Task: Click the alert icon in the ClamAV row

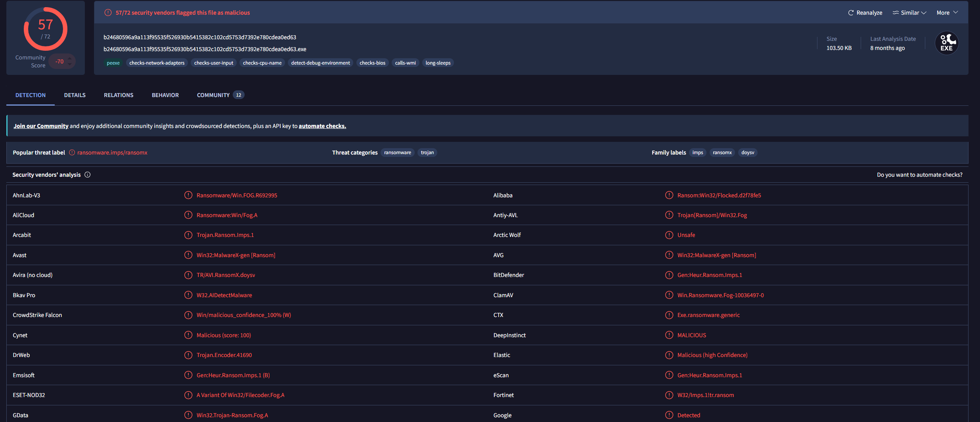Action: [x=669, y=295]
